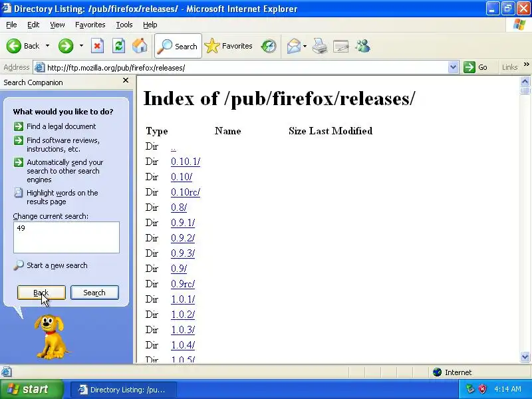The width and height of the screenshot is (532, 399).
Task: Open the View menu
Action: [x=57, y=25]
